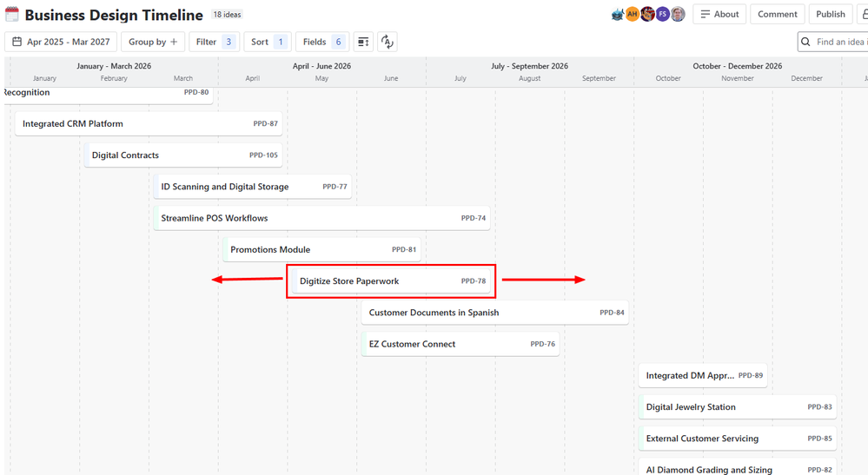Open the Fields menu showing 6 fields

tap(322, 42)
